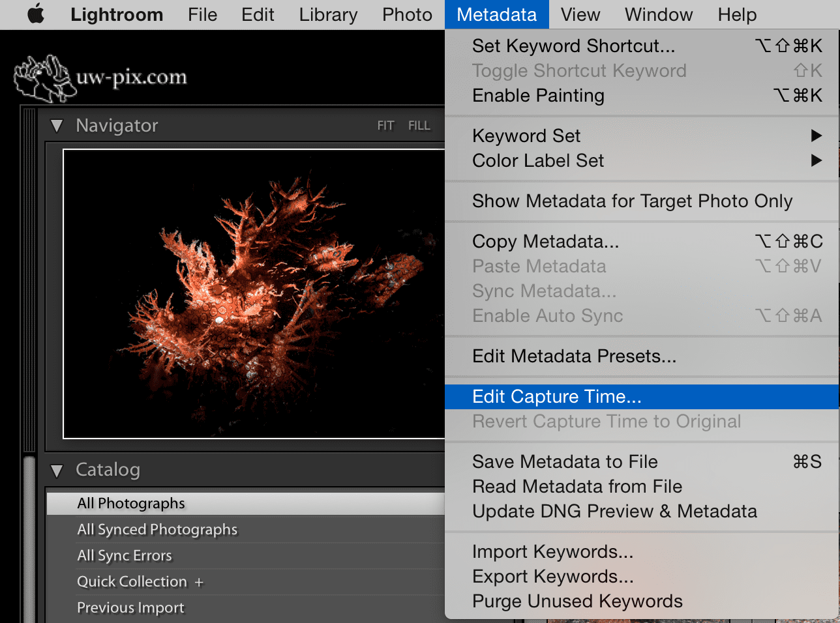Image resolution: width=840 pixels, height=623 pixels.
Task: Select Quick Collection +
Action: [x=246, y=581]
